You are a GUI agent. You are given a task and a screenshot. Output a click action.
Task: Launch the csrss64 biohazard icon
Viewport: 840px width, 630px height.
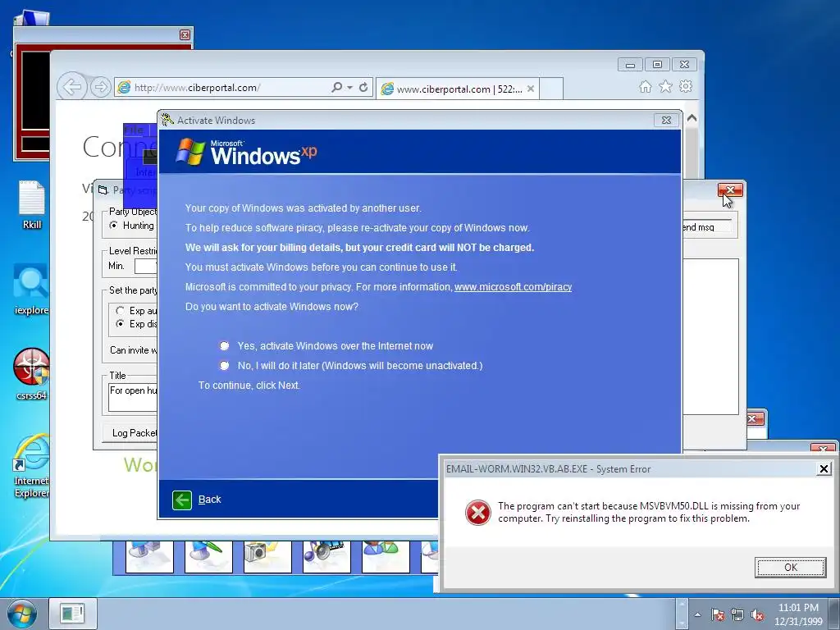(32, 374)
